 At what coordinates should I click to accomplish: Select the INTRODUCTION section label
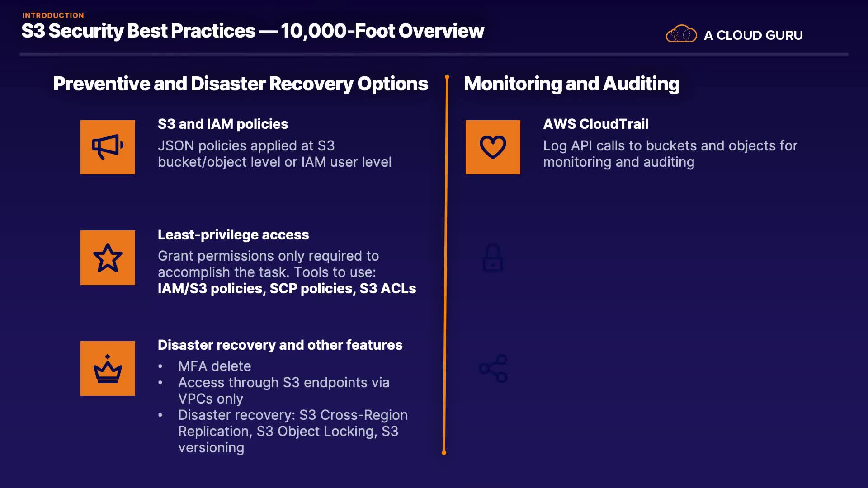click(53, 15)
